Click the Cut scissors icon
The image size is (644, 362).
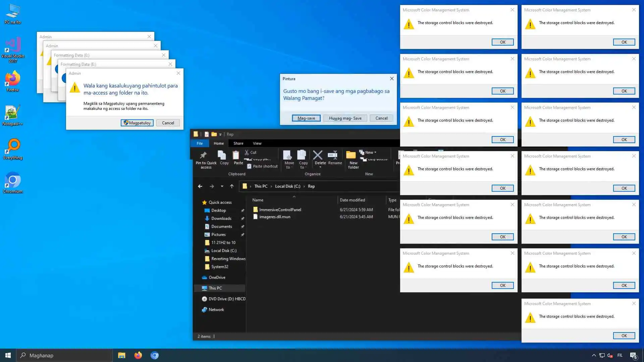coord(247,153)
